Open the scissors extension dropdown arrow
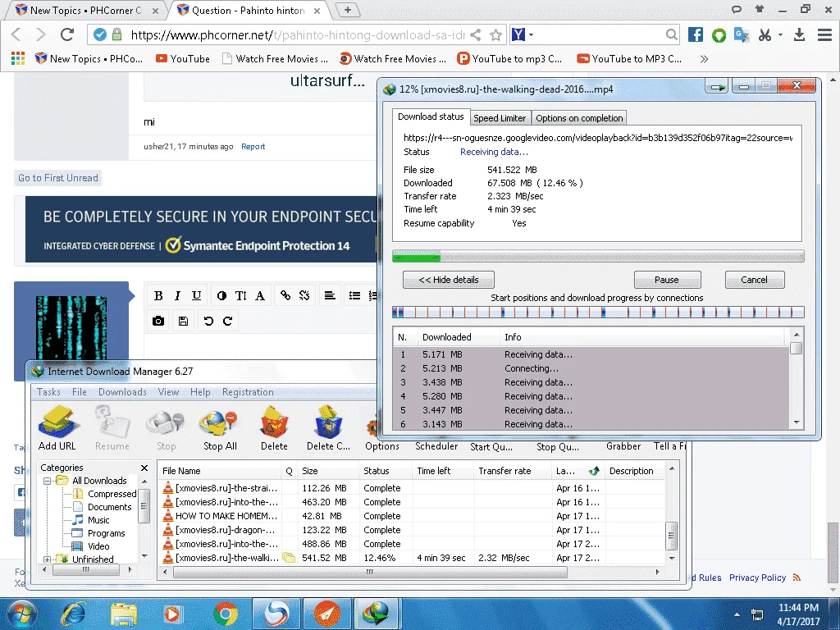 pos(781,34)
